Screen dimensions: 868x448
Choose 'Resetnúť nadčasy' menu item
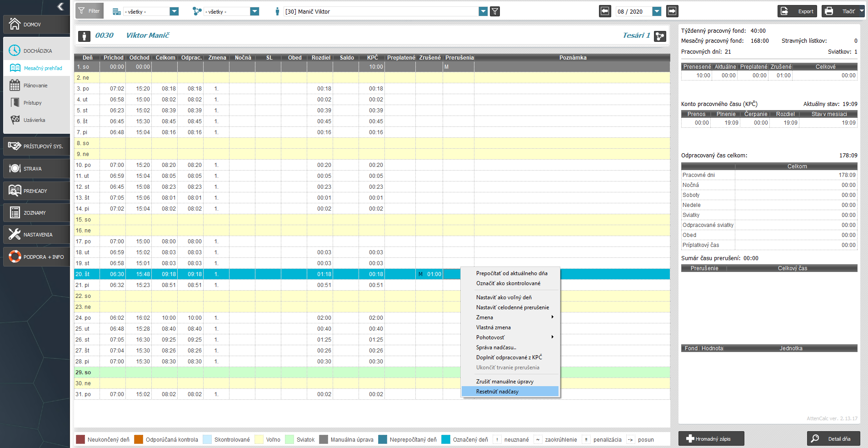[x=510, y=392]
